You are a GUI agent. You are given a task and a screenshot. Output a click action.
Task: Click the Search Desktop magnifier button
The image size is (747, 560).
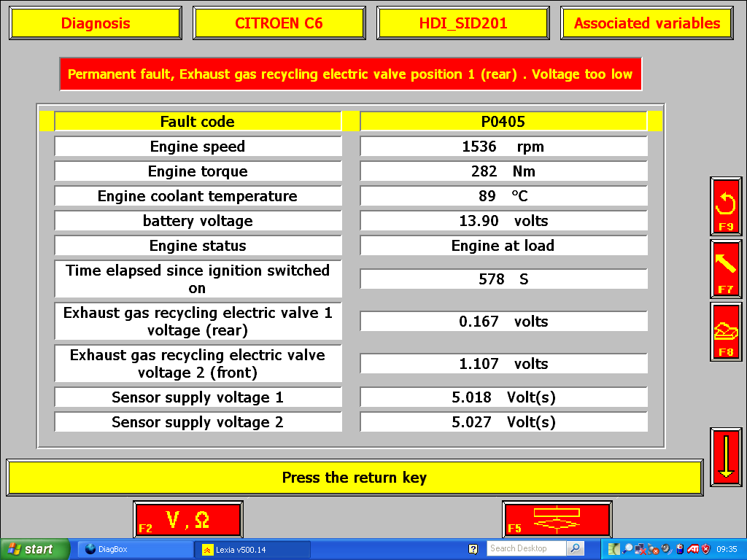tap(575, 548)
